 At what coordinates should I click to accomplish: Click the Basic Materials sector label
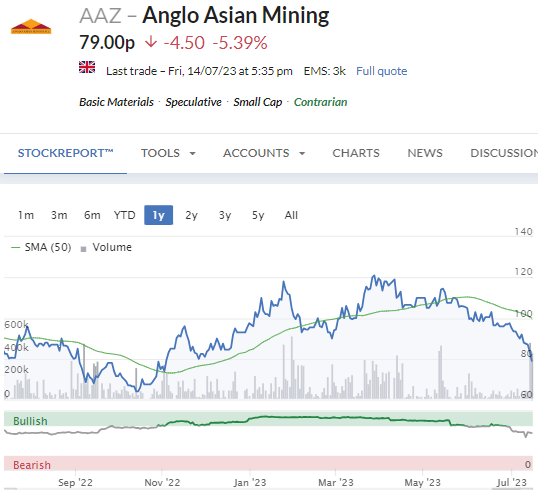[116, 102]
